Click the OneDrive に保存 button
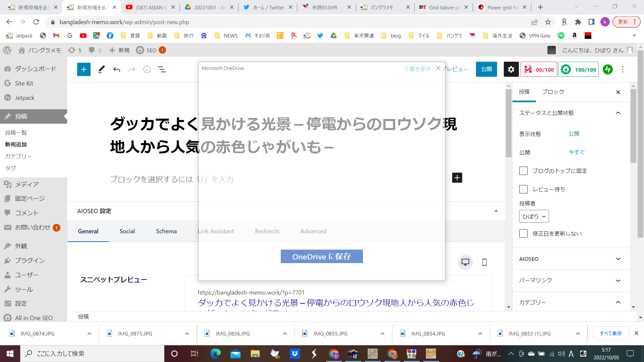 point(322,256)
